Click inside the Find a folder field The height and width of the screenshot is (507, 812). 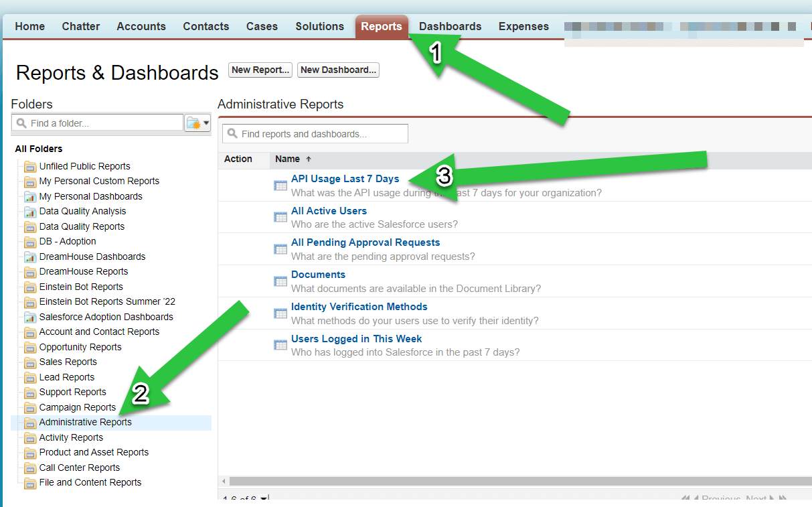100,122
